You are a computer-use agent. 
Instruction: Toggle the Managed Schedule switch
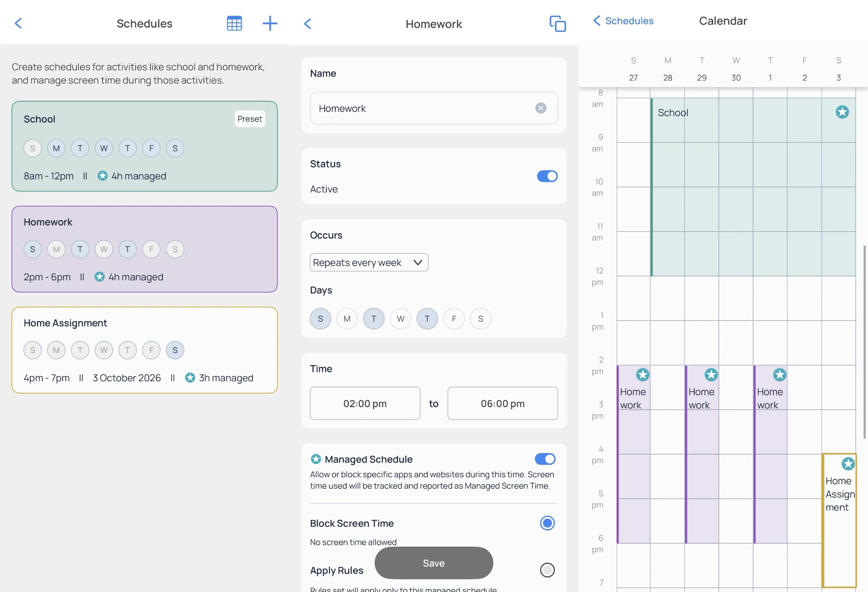(545, 459)
